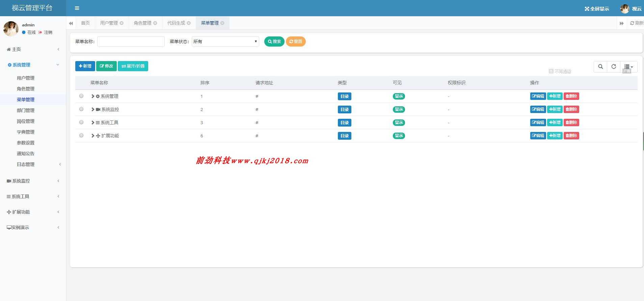Sort by the 排序 column header
The image size is (644, 301).
(205, 83)
